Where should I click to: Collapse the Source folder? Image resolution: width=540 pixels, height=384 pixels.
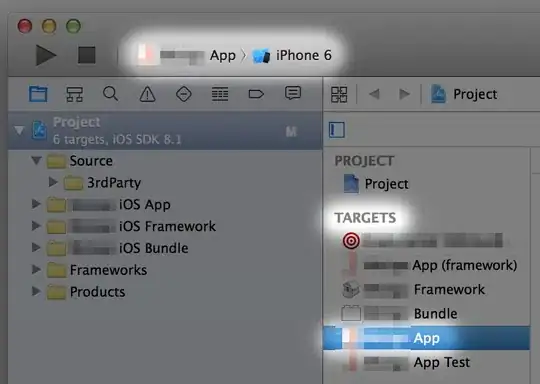point(36,160)
